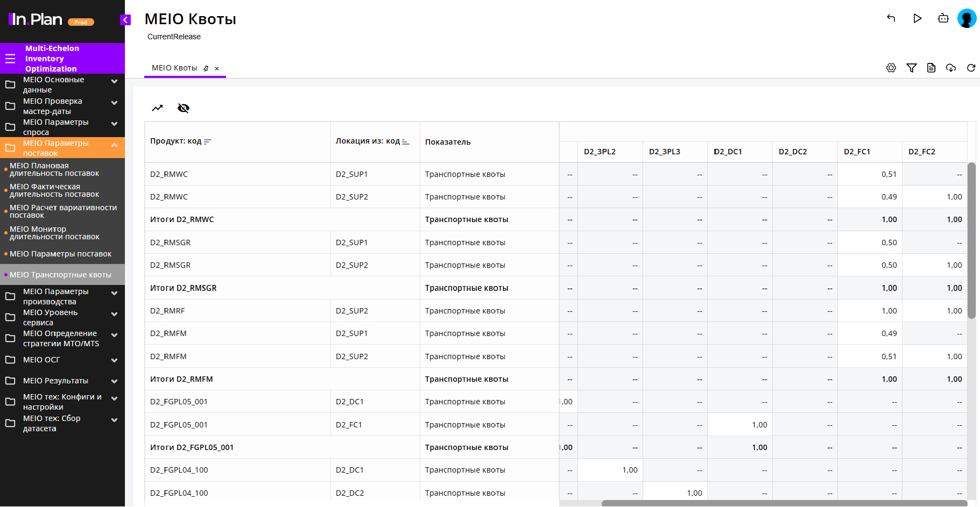Select MEIO Транспортные квоты menu item
The height and width of the screenshot is (507, 980).
[x=60, y=275]
